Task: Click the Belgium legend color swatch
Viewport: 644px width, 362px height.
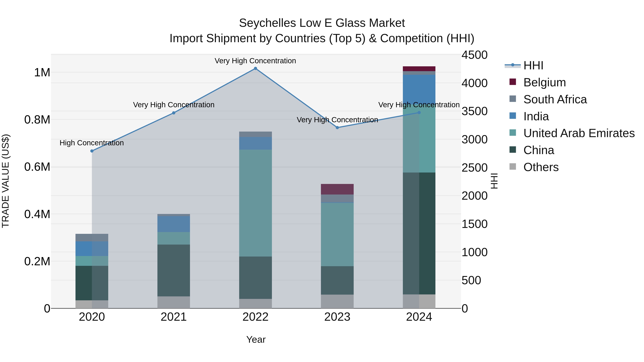Action: (513, 82)
